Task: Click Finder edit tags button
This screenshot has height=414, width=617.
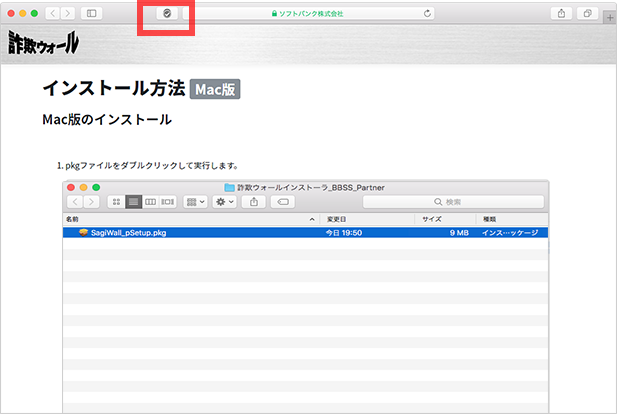Action: tap(283, 202)
